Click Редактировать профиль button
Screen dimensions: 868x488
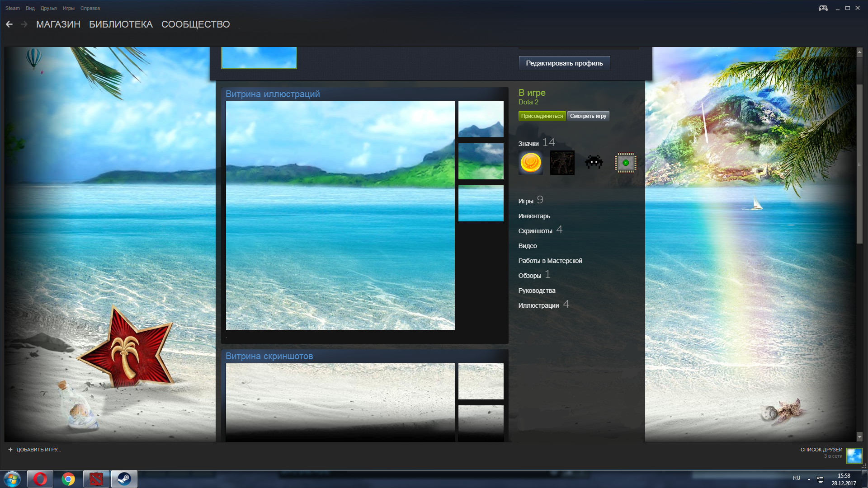[x=564, y=63]
